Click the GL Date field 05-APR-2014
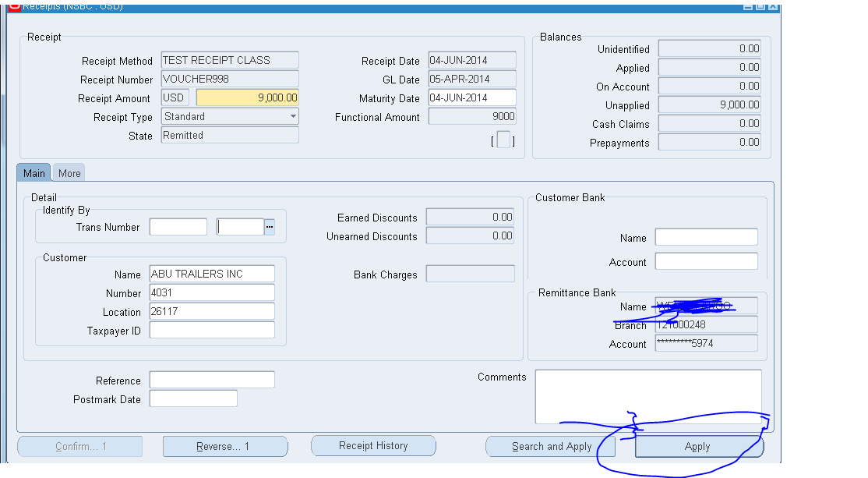The width and height of the screenshot is (868, 478). tap(472, 80)
